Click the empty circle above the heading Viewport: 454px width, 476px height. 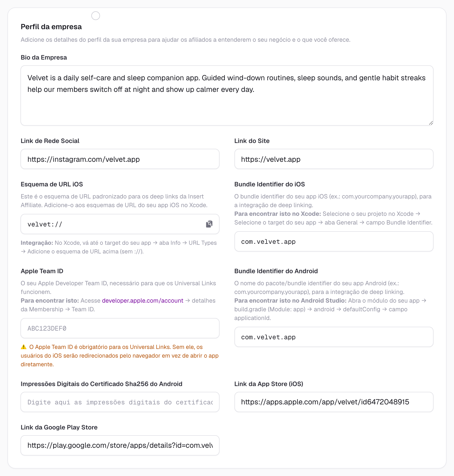pyautogui.click(x=96, y=16)
